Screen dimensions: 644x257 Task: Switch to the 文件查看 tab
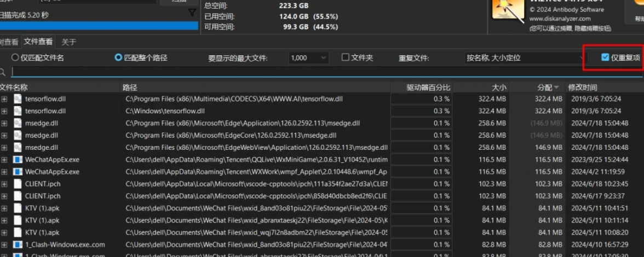(38, 42)
